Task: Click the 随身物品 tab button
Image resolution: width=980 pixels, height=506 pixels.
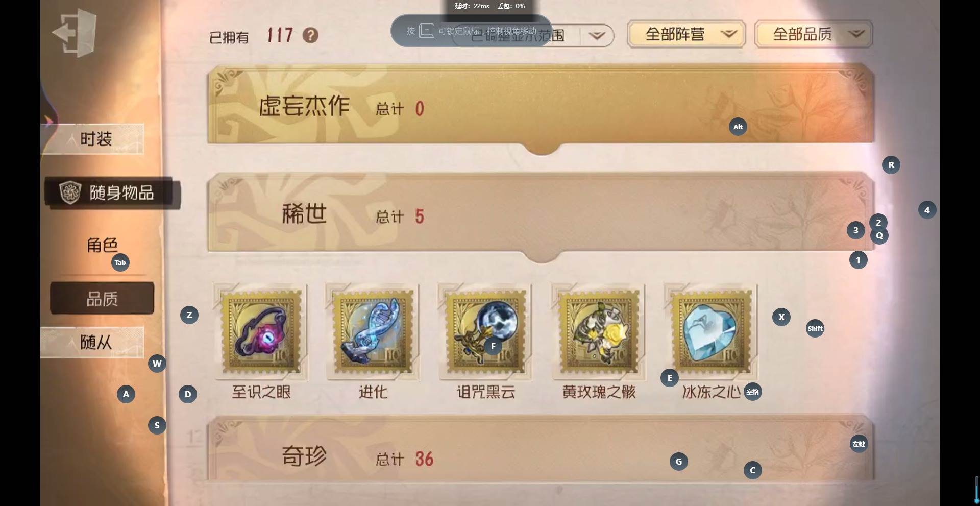Action: tap(112, 192)
